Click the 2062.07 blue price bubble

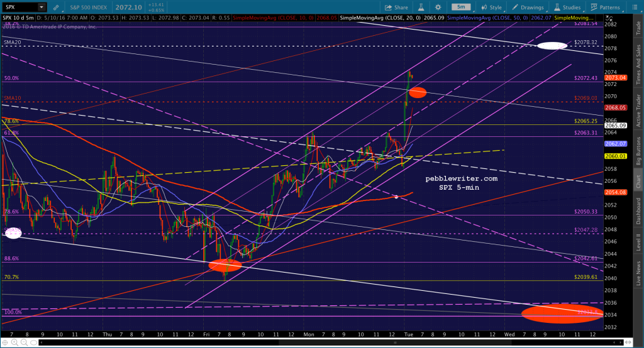[x=615, y=144]
